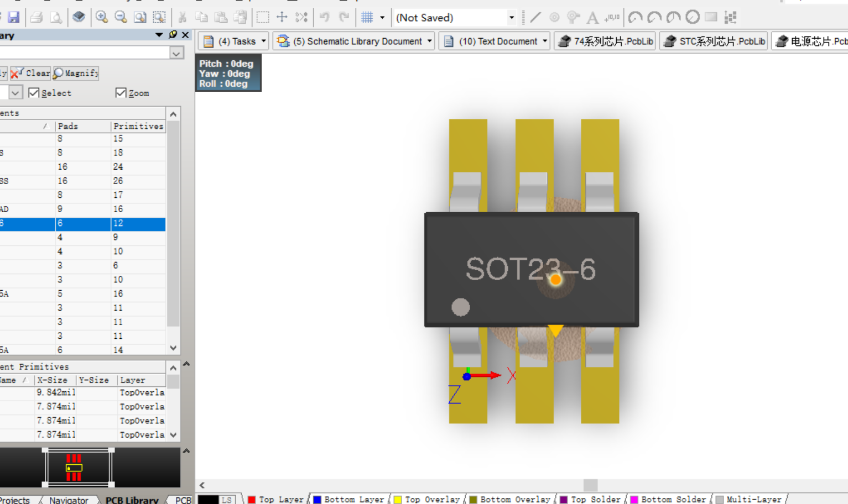Click the Magnify button
Image resolution: width=848 pixels, height=504 pixels.
tap(76, 73)
